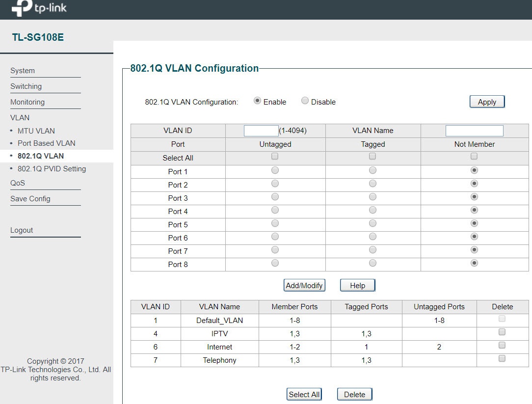This screenshot has height=404, width=532.
Task: Click the Help button
Action: (358, 285)
